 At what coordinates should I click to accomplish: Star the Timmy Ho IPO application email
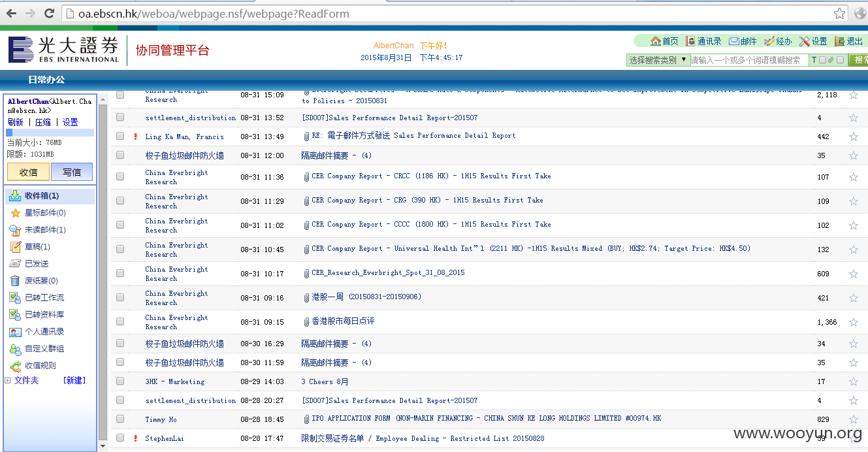pyautogui.click(x=853, y=419)
